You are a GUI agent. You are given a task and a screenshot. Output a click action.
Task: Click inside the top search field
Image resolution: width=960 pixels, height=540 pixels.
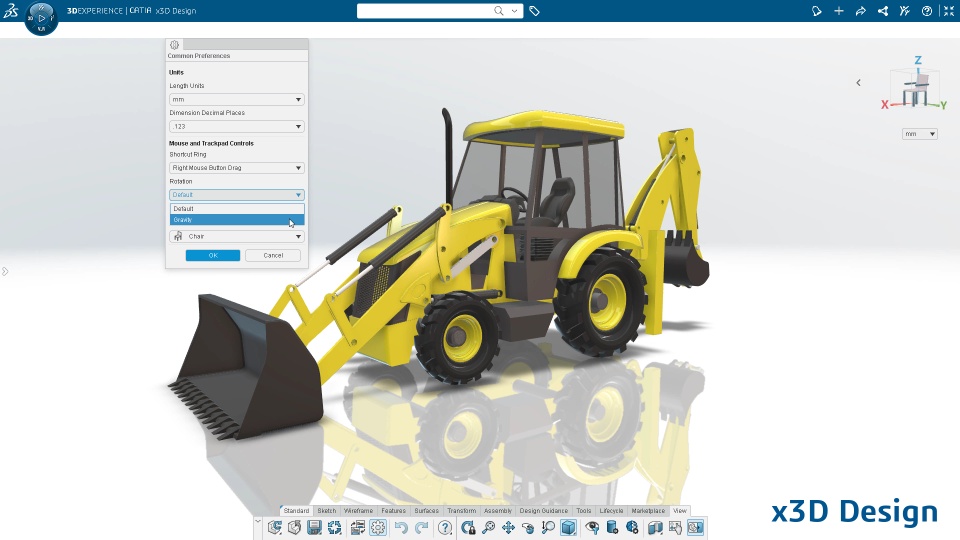pyautogui.click(x=425, y=10)
